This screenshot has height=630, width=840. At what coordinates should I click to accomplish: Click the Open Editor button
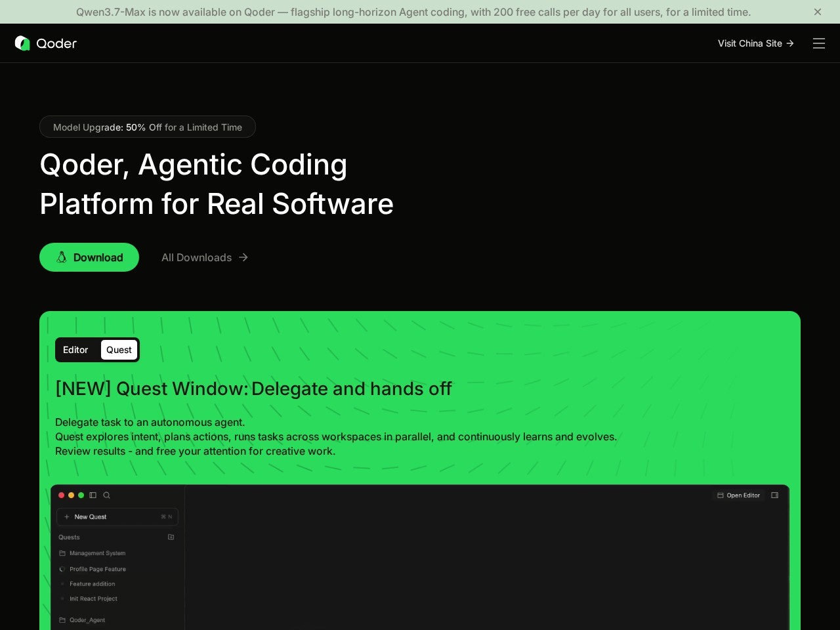(739, 495)
